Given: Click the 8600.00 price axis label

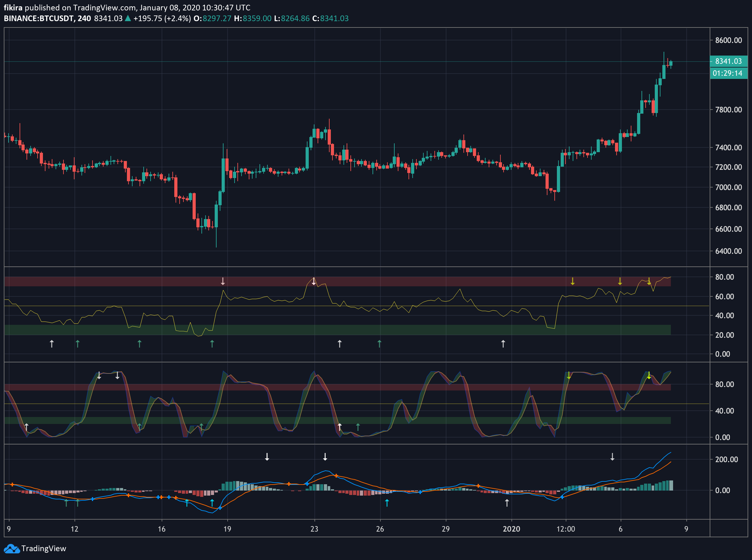Looking at the screenshot, I should click(x=729, y=40).
